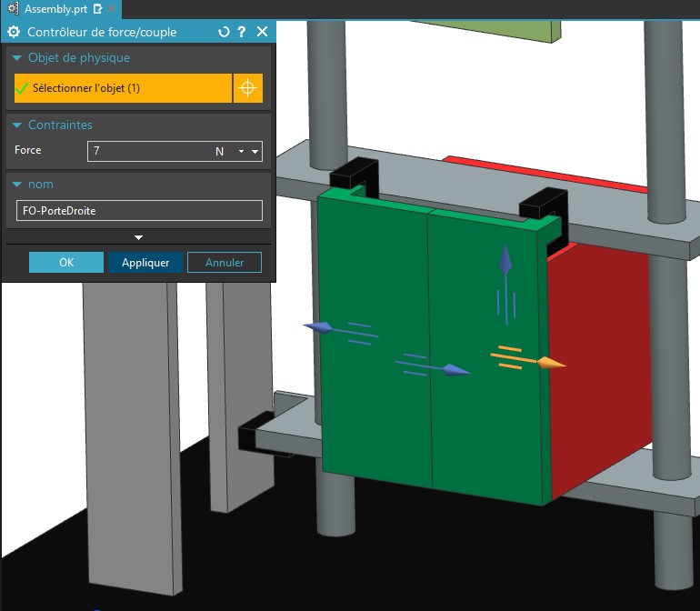Reset the dialog with the circular arrow icon
The image size is (700, 611).
pos(224,32)
